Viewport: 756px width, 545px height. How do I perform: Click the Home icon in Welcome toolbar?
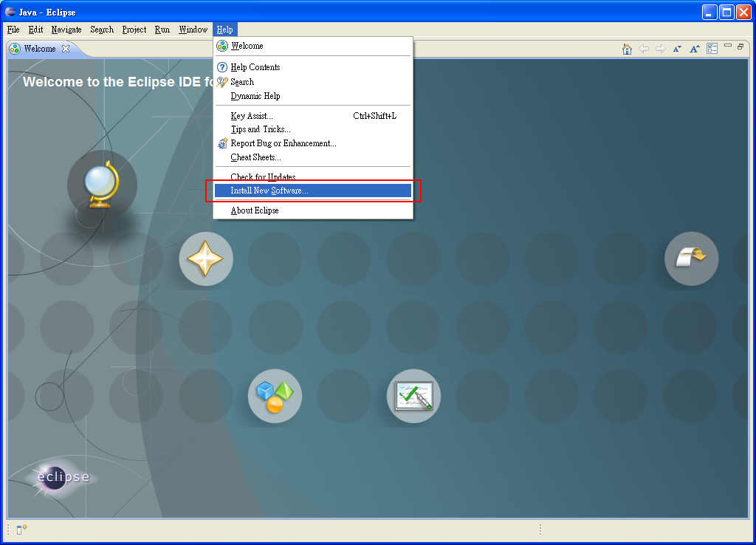tap(627, 49)
